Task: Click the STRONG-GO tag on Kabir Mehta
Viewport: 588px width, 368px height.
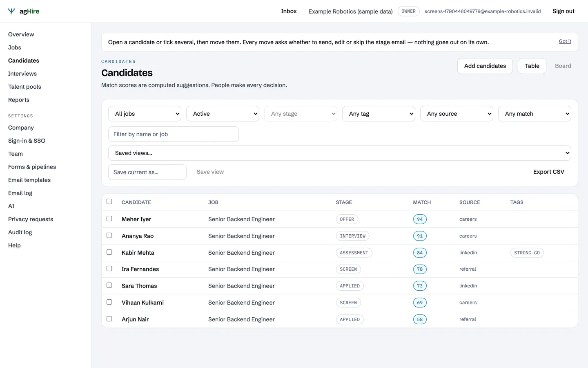Action: click(x=527, y=253)
